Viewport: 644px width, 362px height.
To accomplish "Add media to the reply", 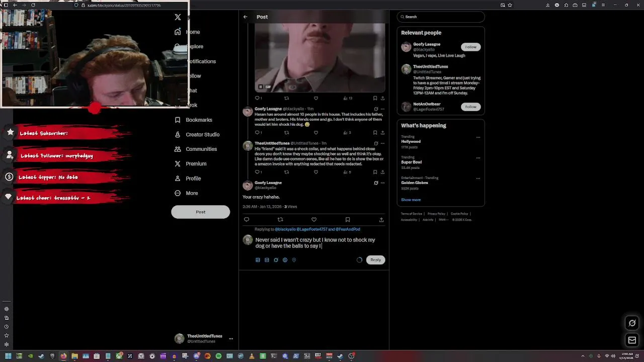I will point(258,260).
